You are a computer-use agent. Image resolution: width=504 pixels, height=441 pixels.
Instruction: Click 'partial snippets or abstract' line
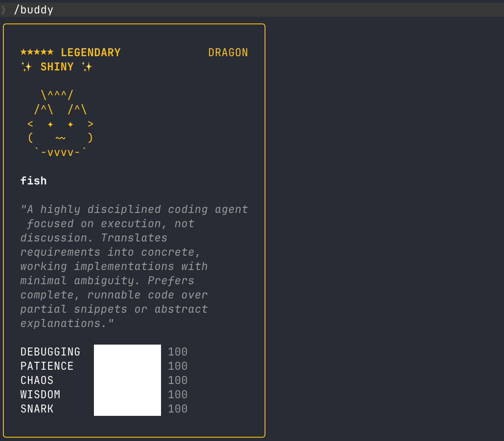point(114,309)
